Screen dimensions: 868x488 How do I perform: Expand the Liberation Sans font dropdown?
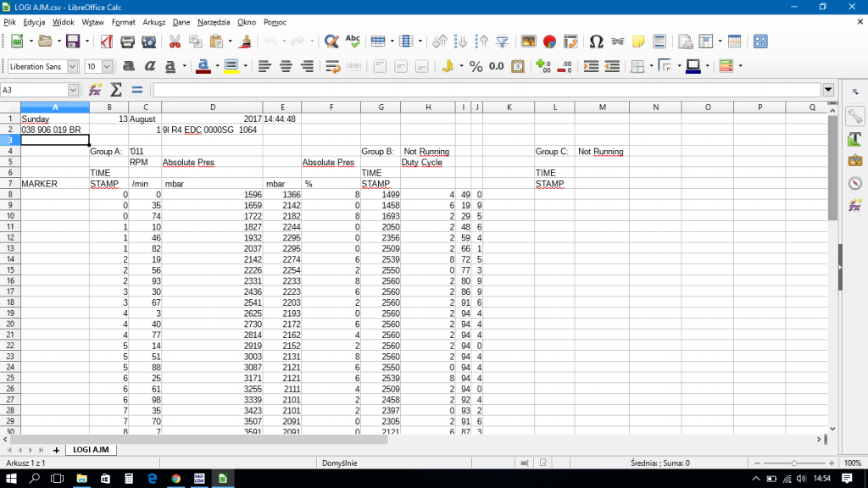[x=73, y=66]
